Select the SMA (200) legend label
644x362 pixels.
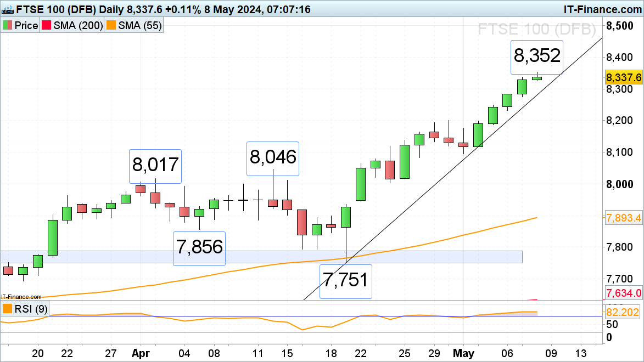tap(78, 25)
